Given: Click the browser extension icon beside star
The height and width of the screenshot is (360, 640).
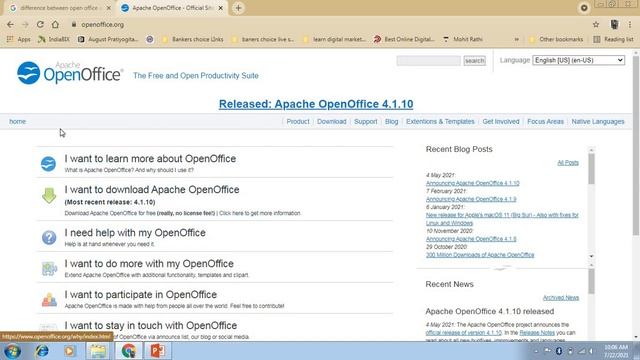Looking at the screenshot, I should [614, 24].
